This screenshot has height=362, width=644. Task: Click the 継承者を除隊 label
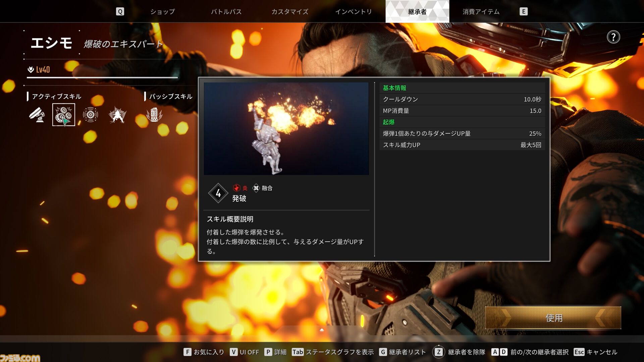tap(467, 352)
